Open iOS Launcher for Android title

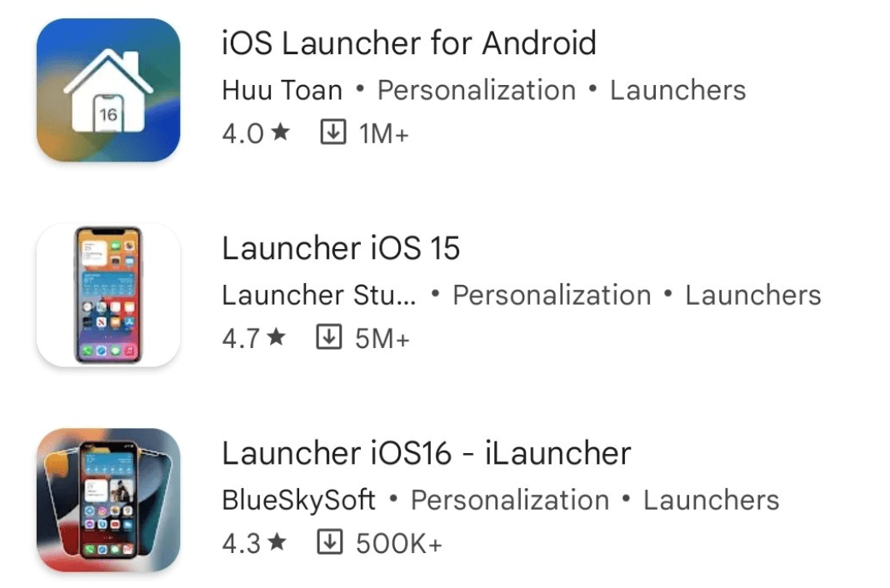pyautogui.click(x=409, y=43)
